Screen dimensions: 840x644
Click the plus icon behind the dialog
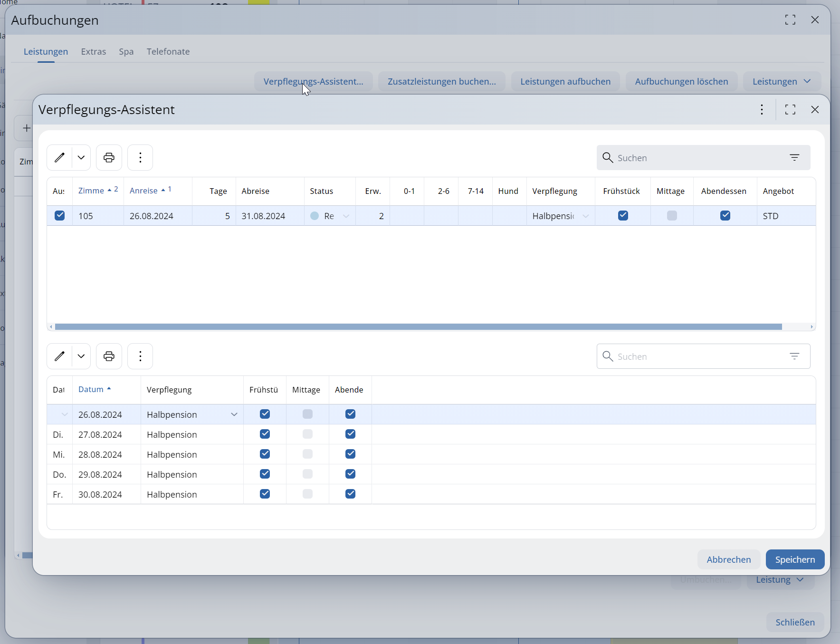tap(27, 128)
